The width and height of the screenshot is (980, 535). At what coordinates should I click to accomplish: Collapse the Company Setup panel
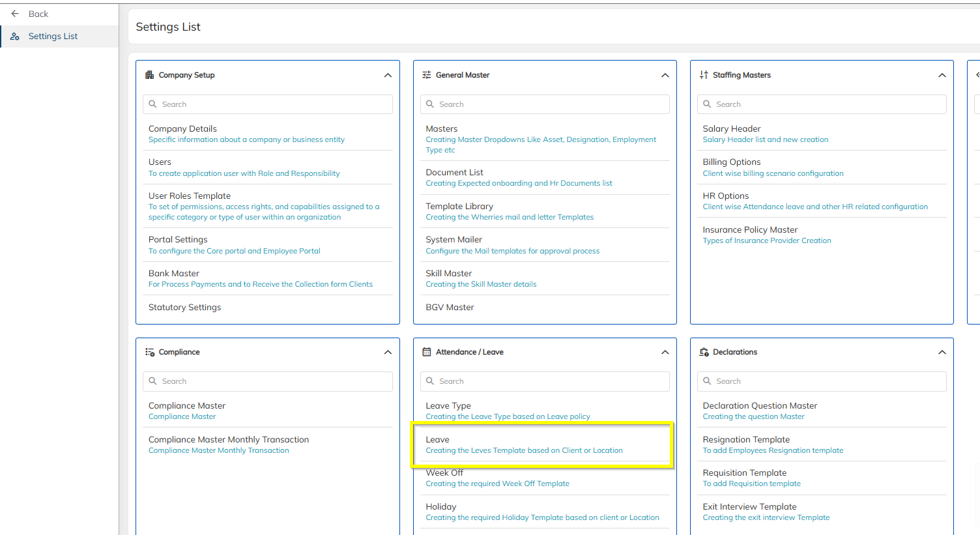(x=388, y=76)
